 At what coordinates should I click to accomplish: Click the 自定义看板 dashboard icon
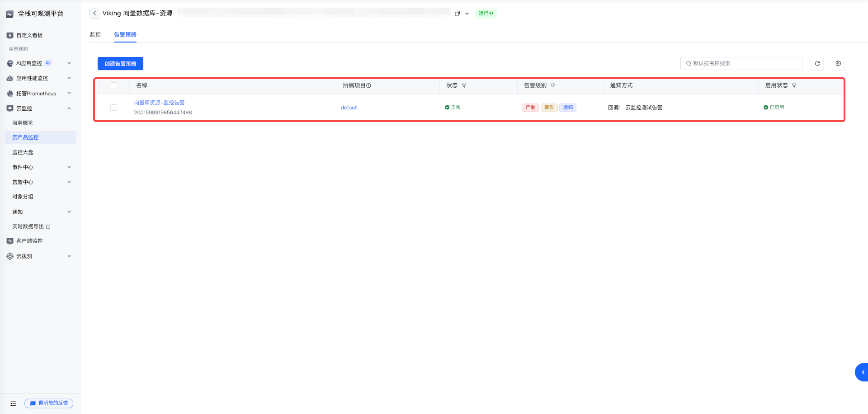(x=10, y=35)
